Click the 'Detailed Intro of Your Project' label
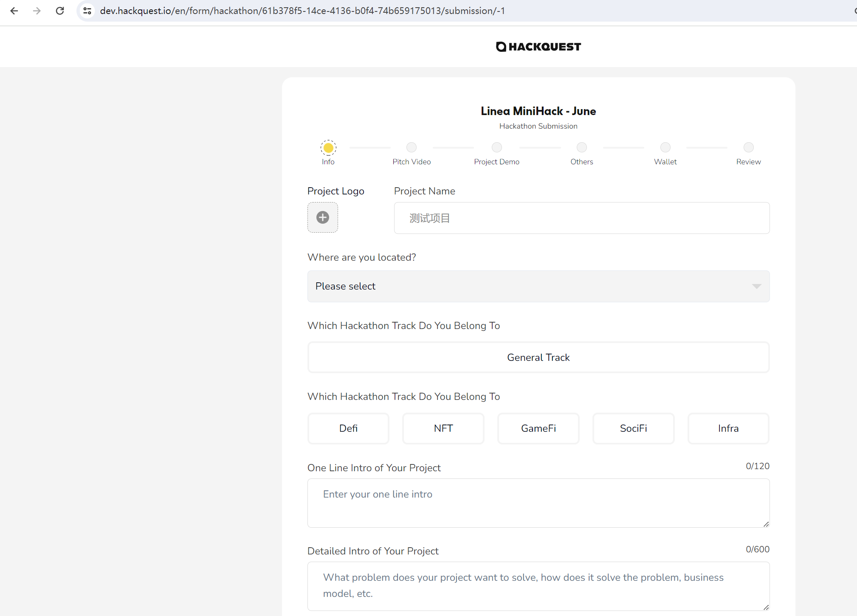The image size is (857, 616). click(x=373, y=551)
